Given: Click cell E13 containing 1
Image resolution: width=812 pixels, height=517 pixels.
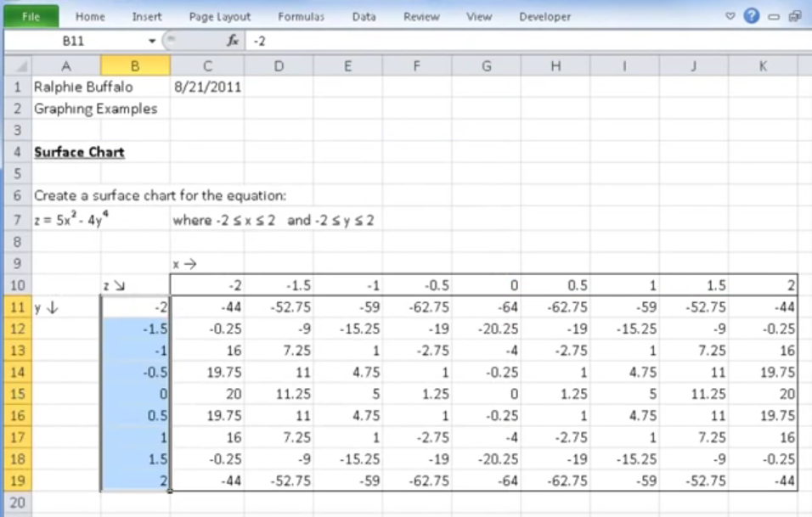Looking at the screenshot, I should click(x=347, y=351).
